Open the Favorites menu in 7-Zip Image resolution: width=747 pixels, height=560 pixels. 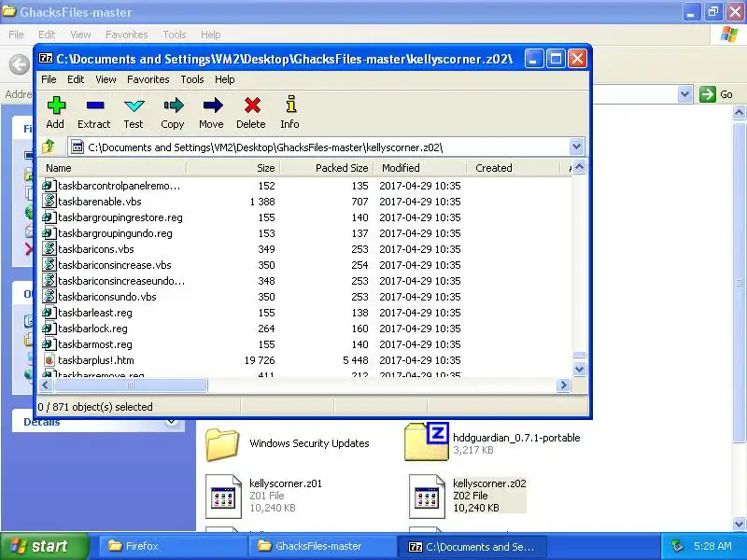[148, 79]
